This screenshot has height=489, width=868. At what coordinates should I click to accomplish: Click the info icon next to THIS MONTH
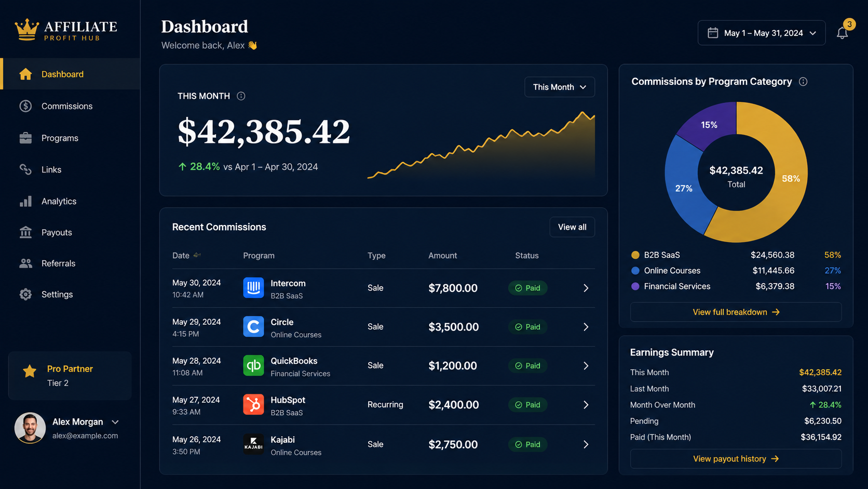click(x=241, y=96)
